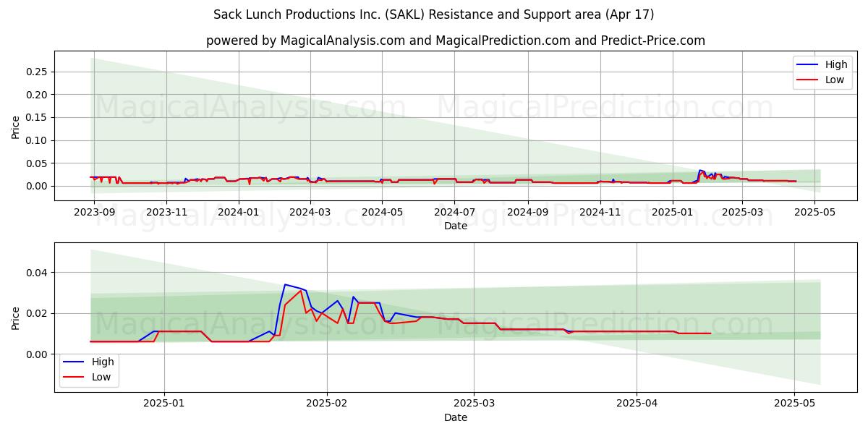Click the 2025-04 tick label on bottom chart
Viewport: 868px width, 434px height.
click(x=637, y=403)
